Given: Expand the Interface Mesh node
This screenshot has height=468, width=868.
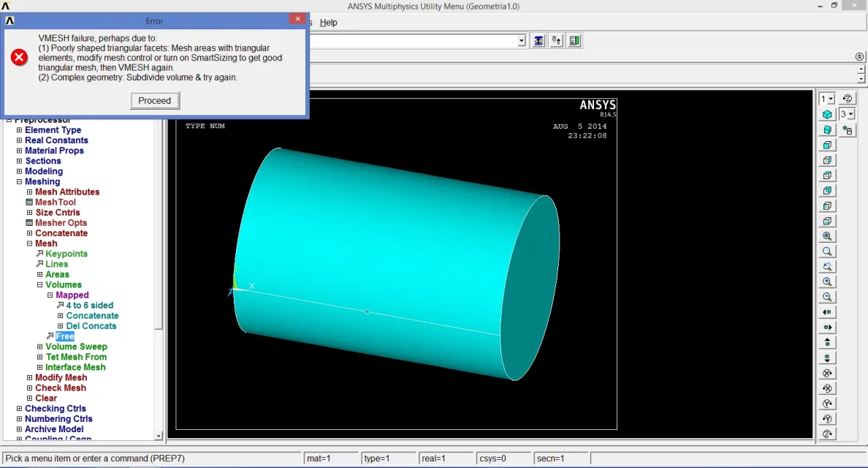Looking at the screenshot, I should click(x=40, y=367).
